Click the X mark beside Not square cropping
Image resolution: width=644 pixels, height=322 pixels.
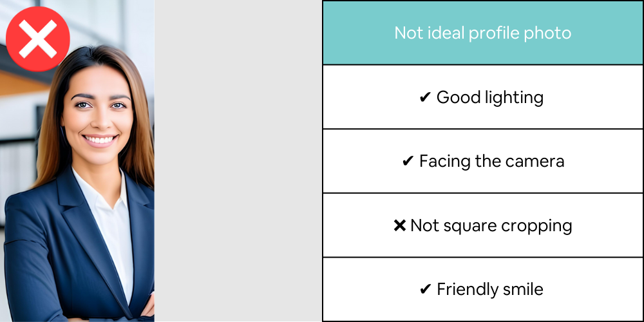point(399,226)
